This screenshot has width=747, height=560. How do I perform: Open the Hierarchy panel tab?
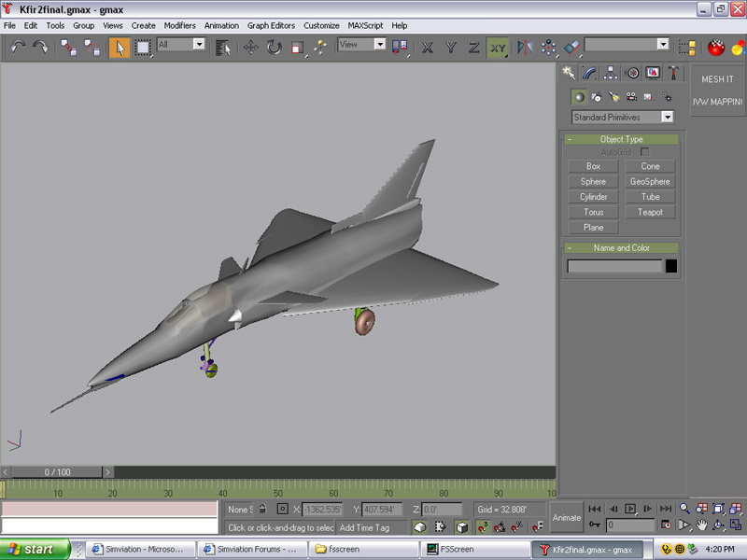(x=611, y=73)
